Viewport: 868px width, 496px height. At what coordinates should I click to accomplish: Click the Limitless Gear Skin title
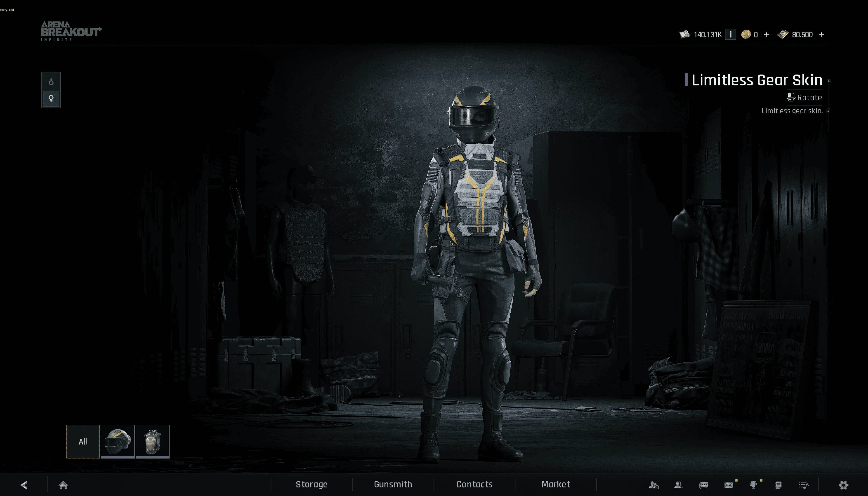(757, 80)
